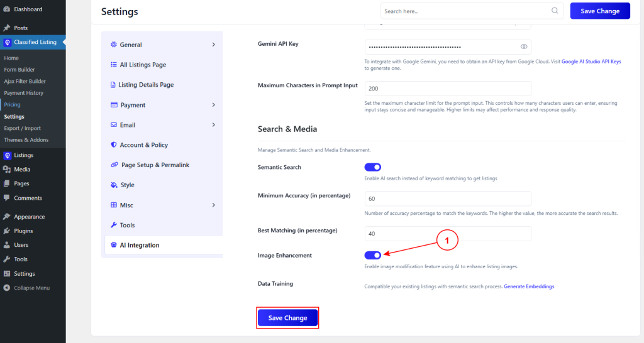Click the Search & Media section heading
This screenshot has width=644, height=343.
(287, 129)
